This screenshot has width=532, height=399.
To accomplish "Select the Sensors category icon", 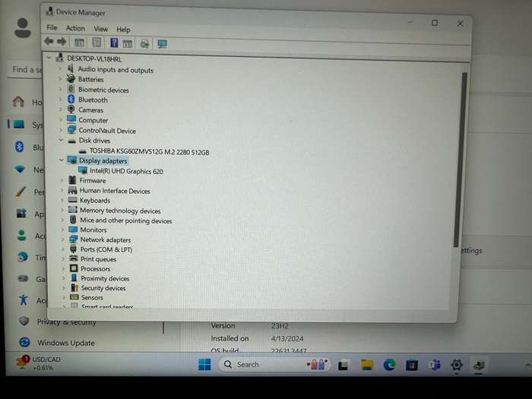I will click(x=74, y=297).
